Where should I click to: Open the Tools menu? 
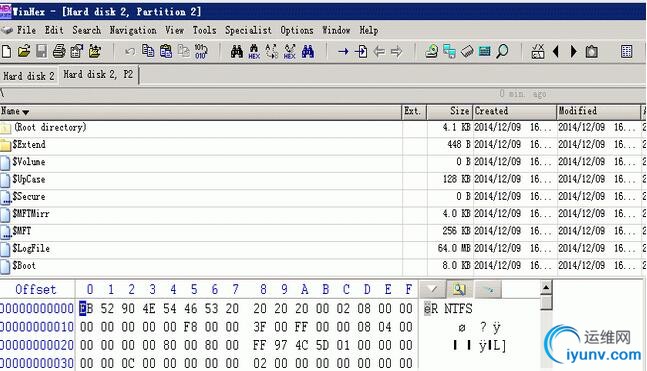205,30
